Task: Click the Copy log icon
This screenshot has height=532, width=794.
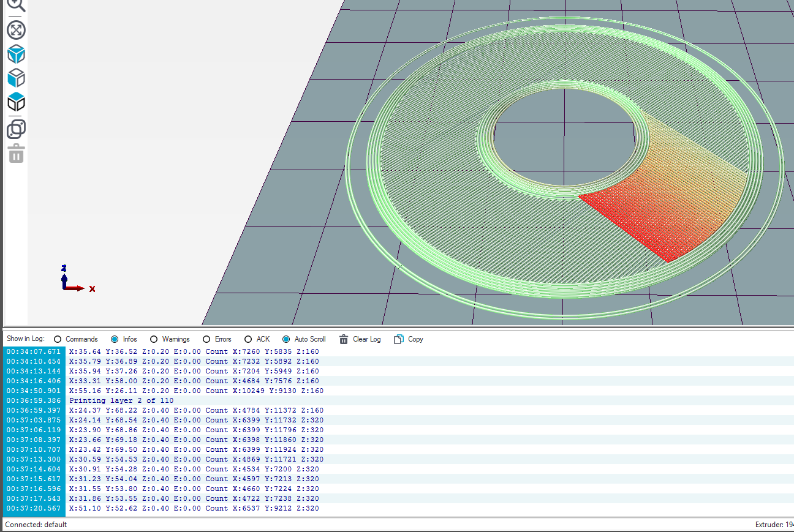Action: click(399, 339)
